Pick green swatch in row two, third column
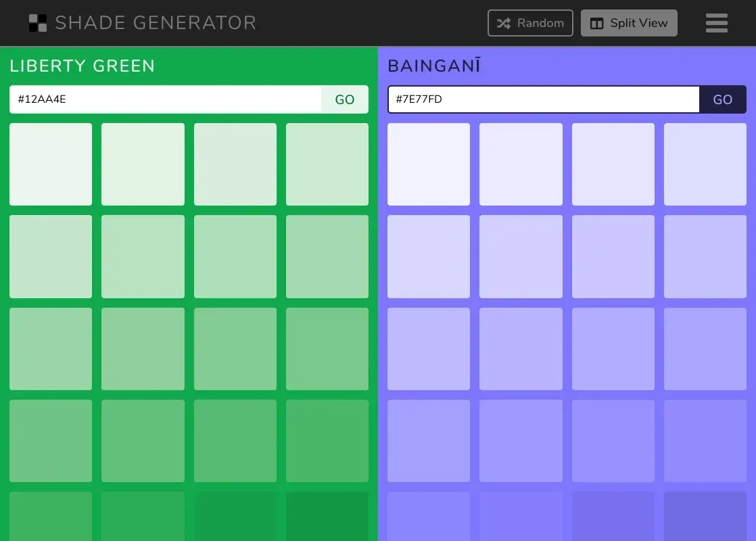Viewport: 756px width, 541px height. 235,256
